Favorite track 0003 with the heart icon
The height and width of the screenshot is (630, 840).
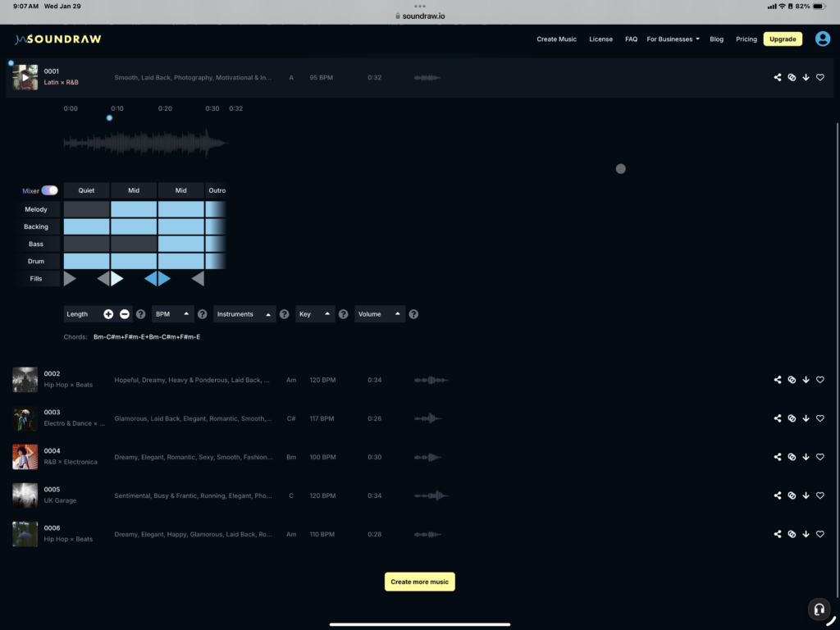coord(819,418)
